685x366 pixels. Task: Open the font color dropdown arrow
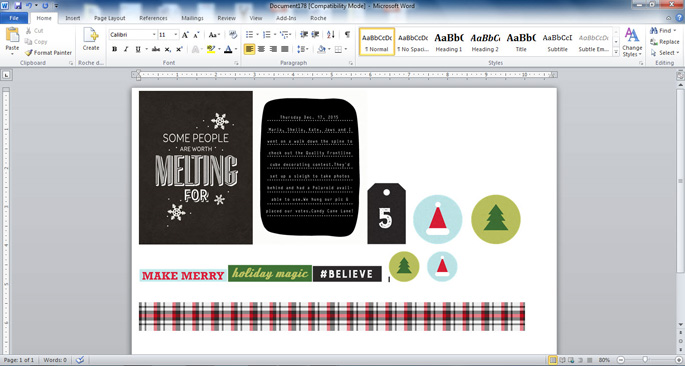235,49
